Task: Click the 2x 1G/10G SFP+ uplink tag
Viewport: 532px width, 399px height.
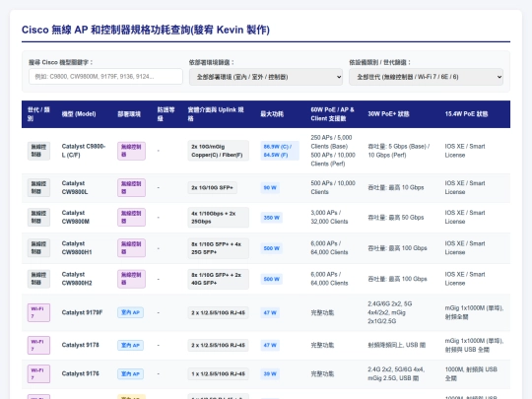Action: [212, 187]
